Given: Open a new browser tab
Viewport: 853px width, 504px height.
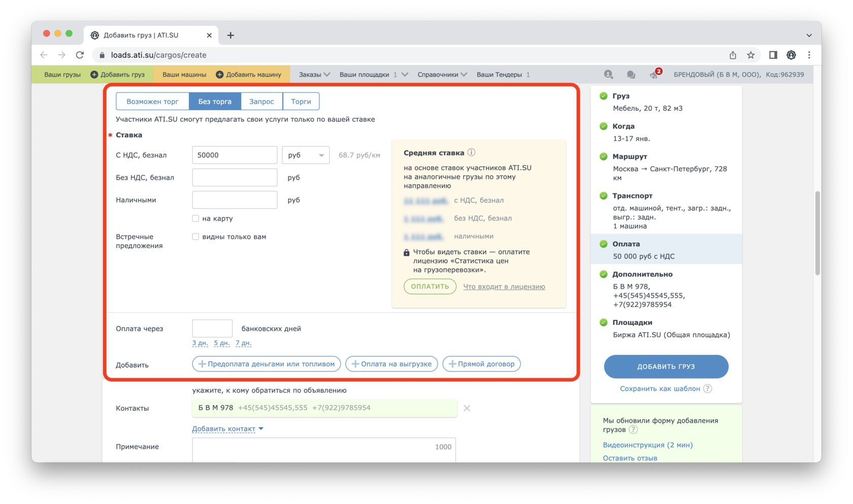Looking at the screenshot, I should [x=231, y=35].
